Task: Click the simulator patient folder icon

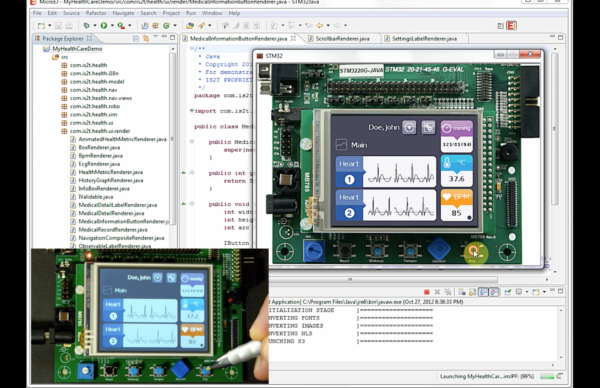Action: tap(428, 127)
